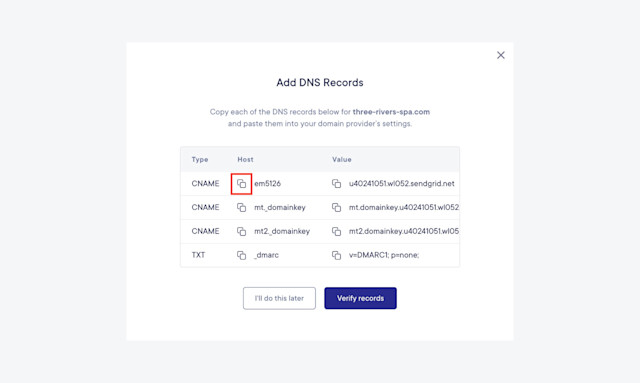Copy the u40241051.wl052.sendgrid.net value
Screen dimensions: 640x383
click(x=336, y=184)
